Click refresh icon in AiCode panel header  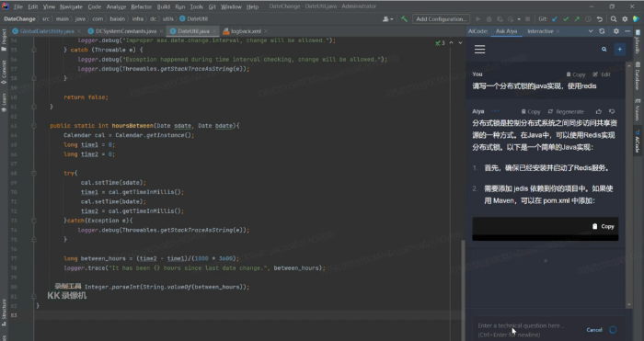(602, 31)
